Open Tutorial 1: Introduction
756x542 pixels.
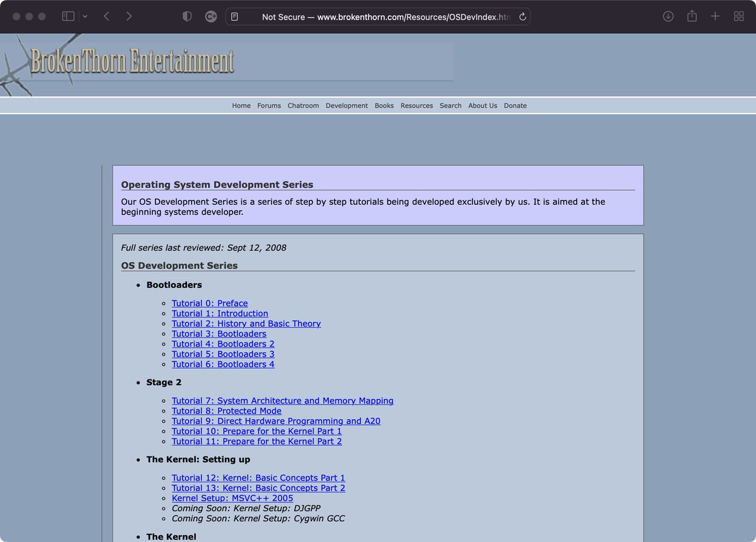(x=220, y=313)
